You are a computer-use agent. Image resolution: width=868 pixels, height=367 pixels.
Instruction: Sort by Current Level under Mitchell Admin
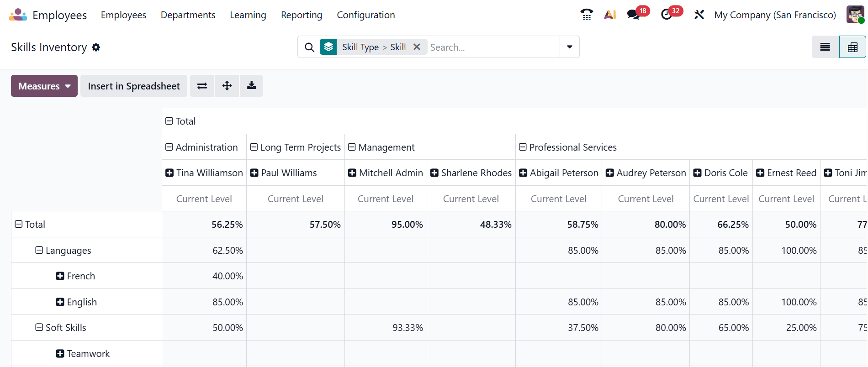386,199
